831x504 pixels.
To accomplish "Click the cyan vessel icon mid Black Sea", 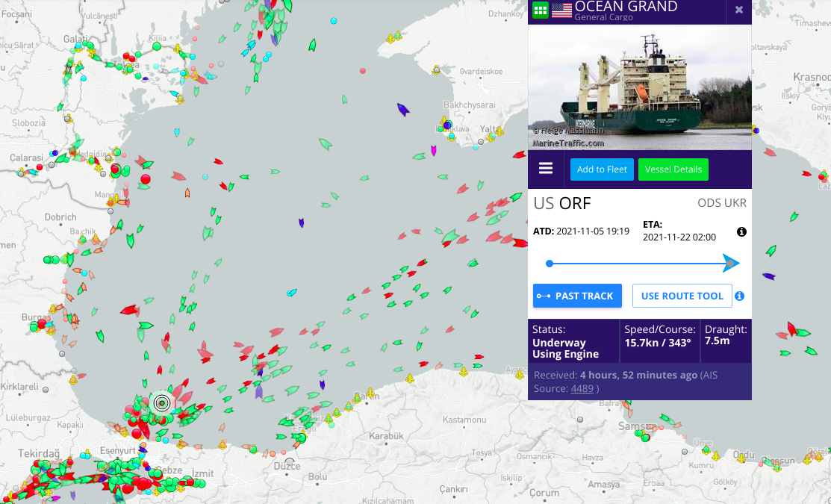I will coord(292,292).
